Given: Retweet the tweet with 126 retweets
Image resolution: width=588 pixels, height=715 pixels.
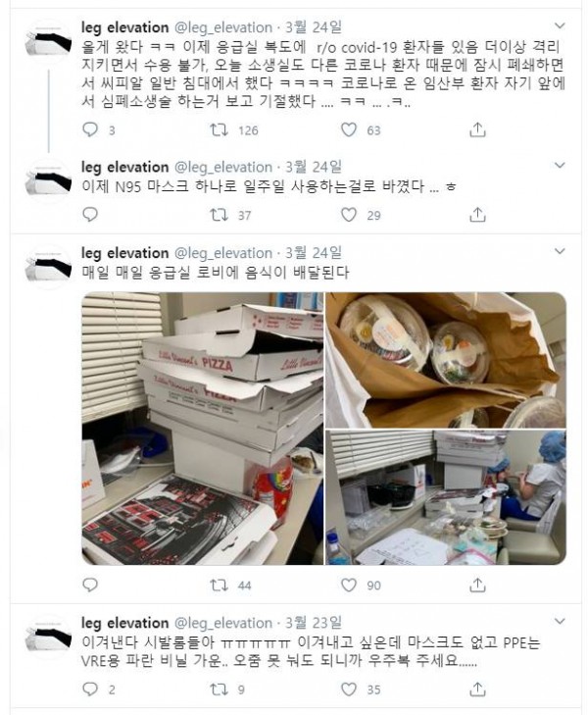Looking at the screenshot, I should click(x=220, y=130).
